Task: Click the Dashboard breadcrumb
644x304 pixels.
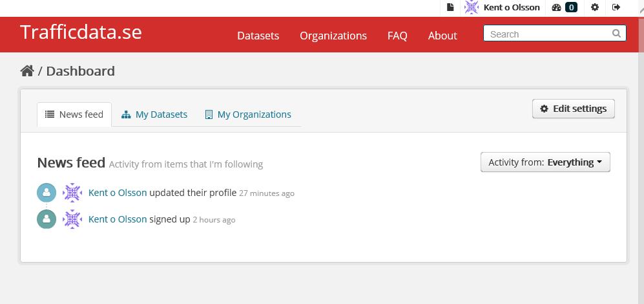Action: click(x=81, y=71)
